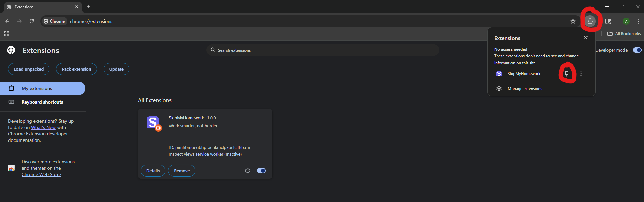Click the Chrome logo beside Extensions title

pos(11,50)
